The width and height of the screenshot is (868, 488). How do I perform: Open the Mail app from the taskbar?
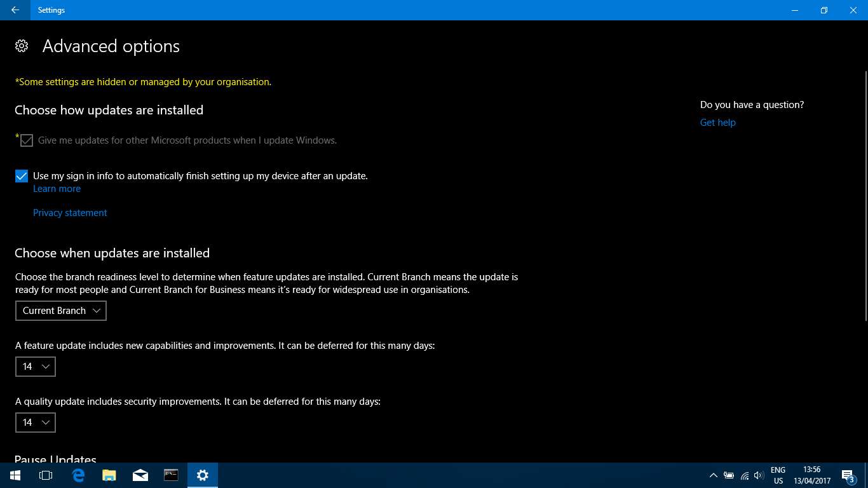point(140,475)
